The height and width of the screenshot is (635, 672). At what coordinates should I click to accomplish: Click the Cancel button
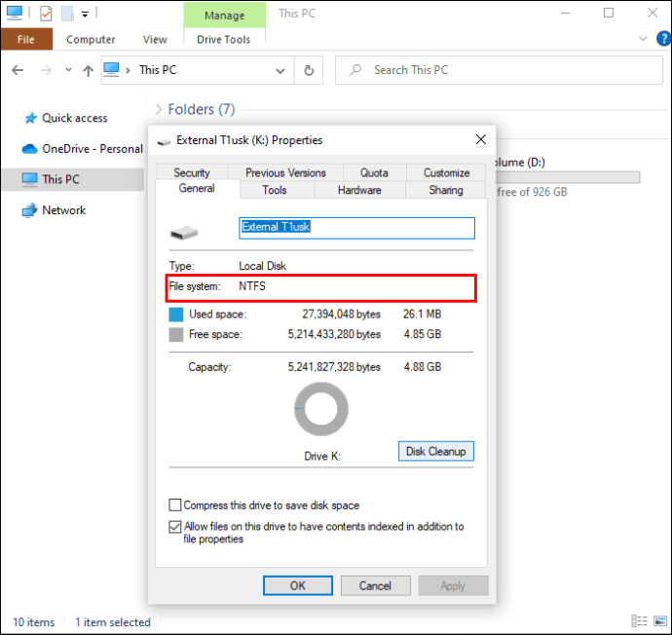click(x=375, y=585)
